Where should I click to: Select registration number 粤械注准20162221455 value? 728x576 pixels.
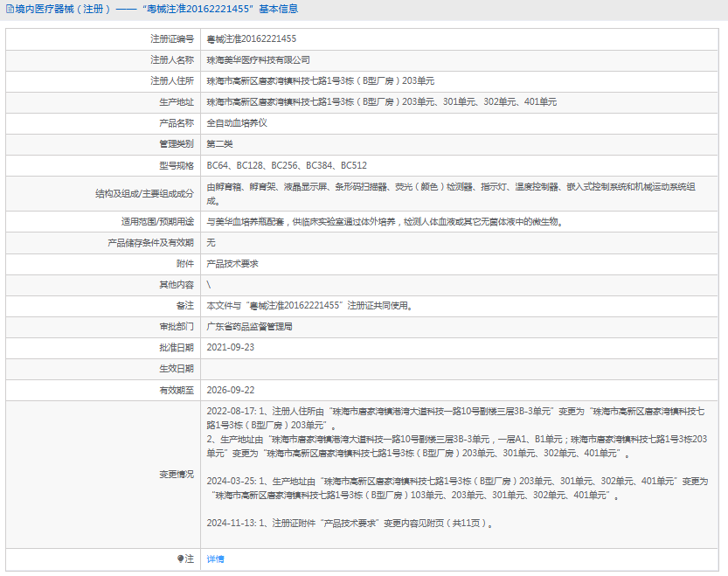251,39
